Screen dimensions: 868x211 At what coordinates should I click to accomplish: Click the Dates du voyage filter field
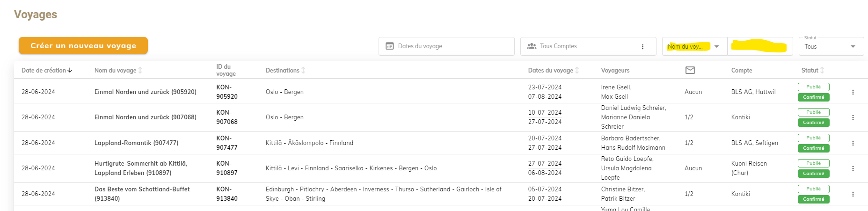[x=446, y=46]
